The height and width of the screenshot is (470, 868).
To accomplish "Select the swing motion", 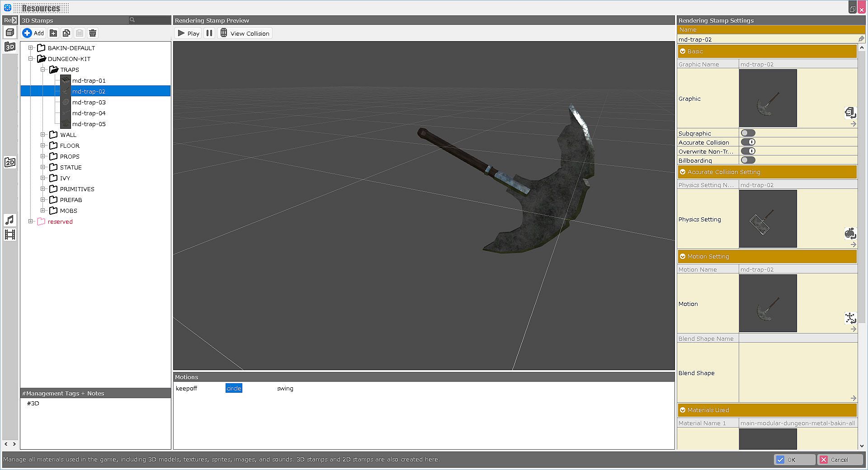I will coord(285,388).
